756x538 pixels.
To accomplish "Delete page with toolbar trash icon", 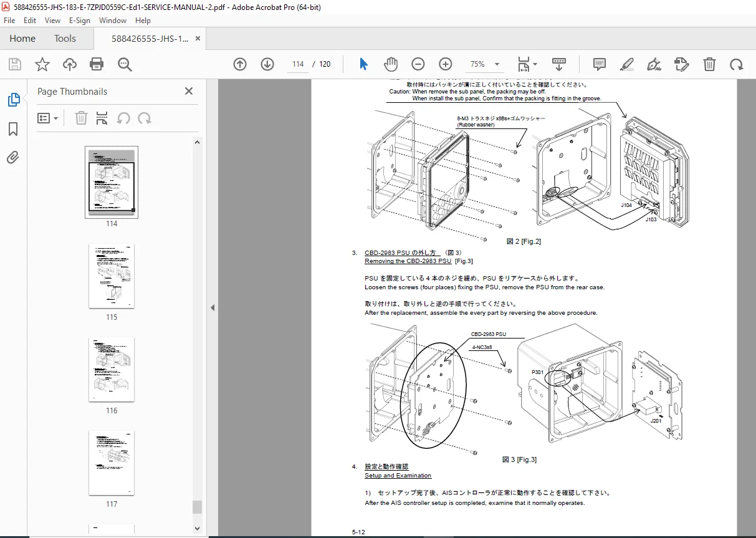I will coord(709,64).
